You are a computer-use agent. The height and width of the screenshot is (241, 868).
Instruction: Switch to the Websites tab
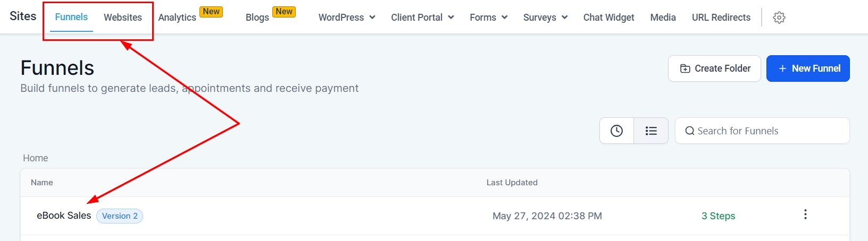coord(123,18)
